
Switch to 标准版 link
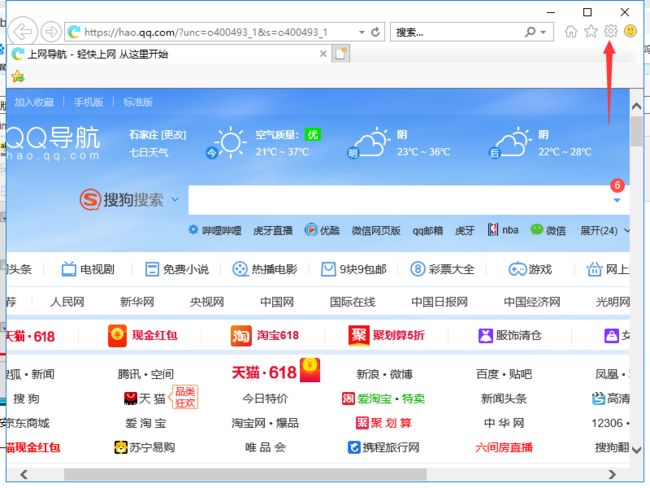point(138,102)
